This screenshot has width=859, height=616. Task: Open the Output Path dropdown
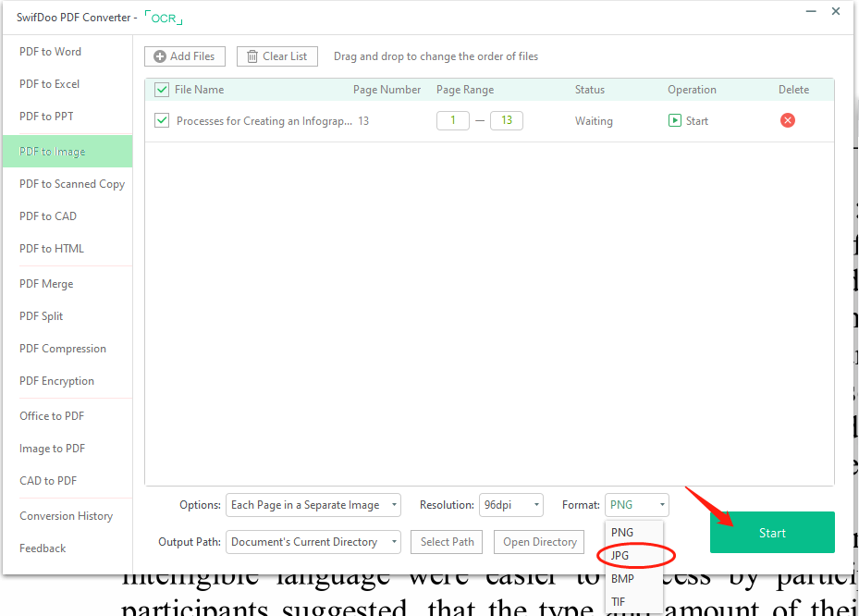click(313, 542)
